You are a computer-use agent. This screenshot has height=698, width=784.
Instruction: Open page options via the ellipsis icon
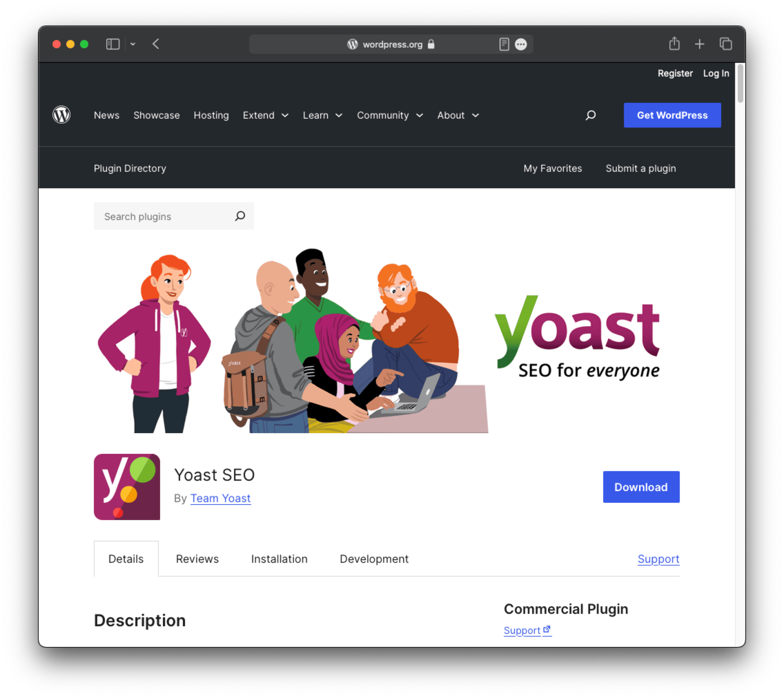521,44
